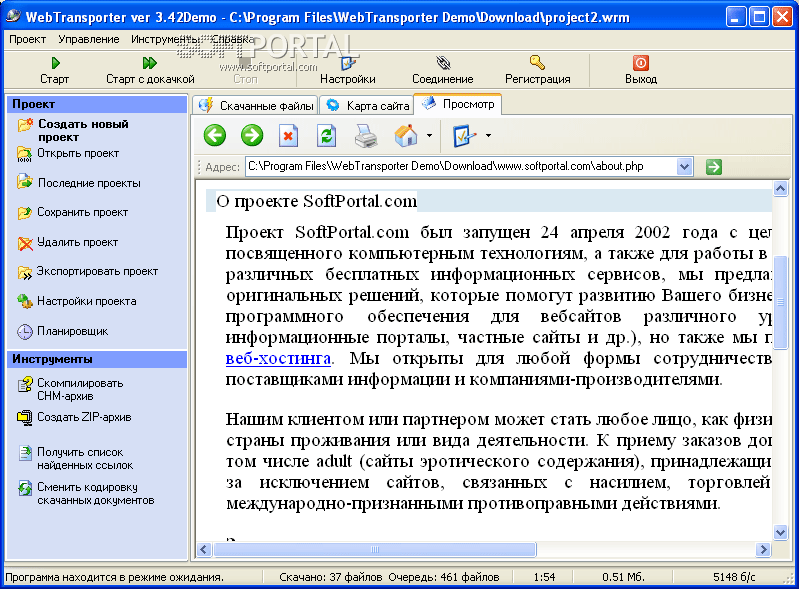The image size is (799, 589).
Task: Open Соединение toolbar icon
Action: [443, 63]
